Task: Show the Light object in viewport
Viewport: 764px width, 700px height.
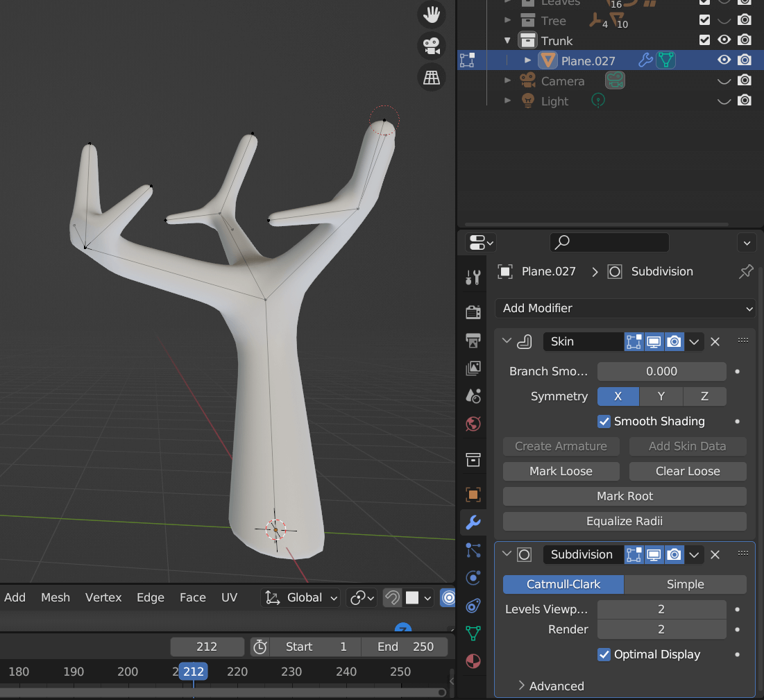Action: (x=724, y=101)
